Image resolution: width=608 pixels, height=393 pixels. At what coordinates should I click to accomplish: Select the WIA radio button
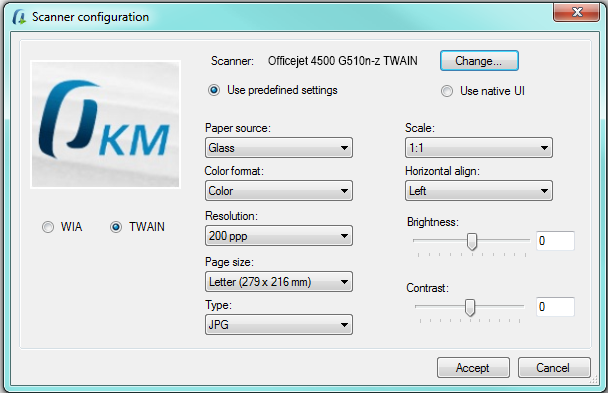tap(48, 227)
